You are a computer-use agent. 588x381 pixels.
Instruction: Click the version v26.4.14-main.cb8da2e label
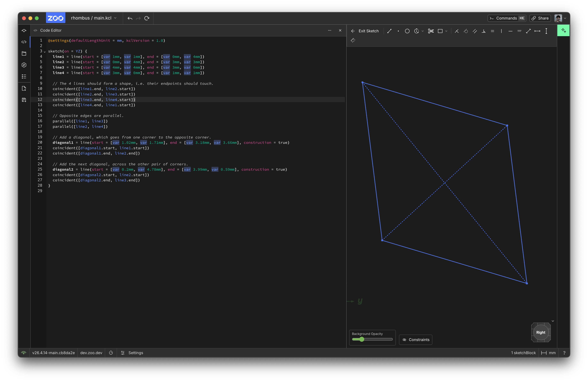[53, 353]
